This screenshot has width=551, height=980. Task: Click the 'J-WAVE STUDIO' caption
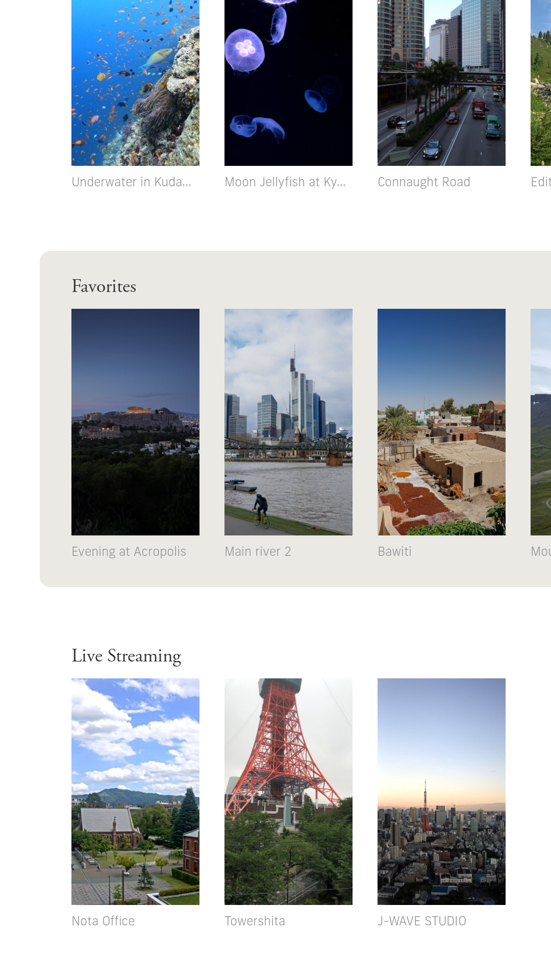coord(422,921)
